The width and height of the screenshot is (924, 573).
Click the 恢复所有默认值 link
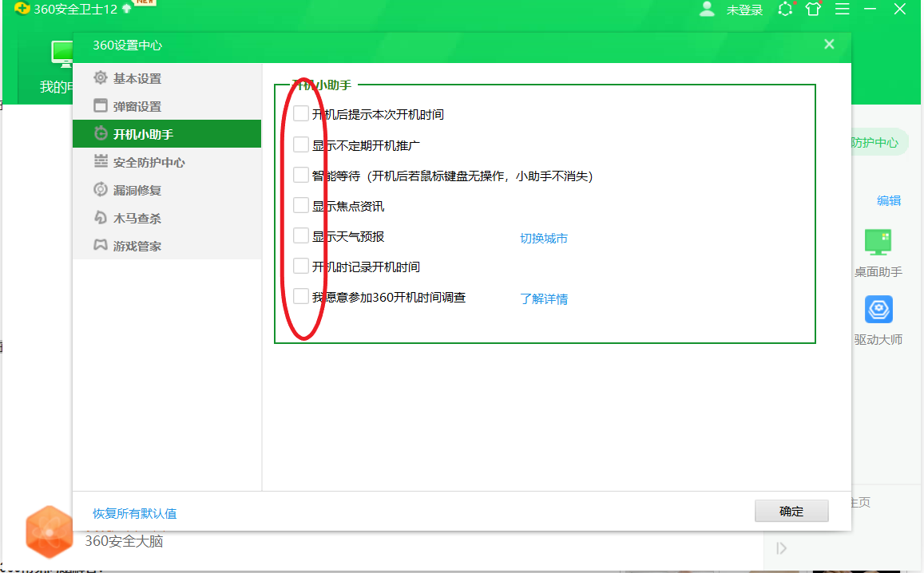point(135,513)
